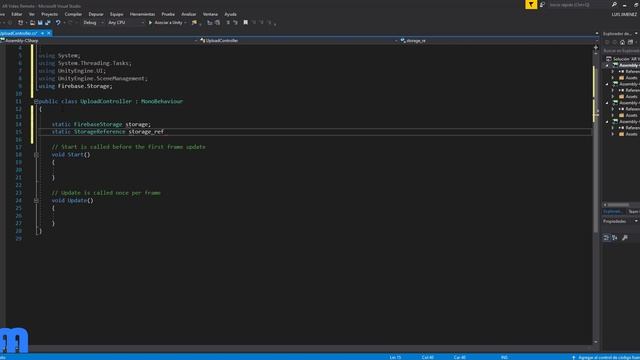Click the Solution Explorer horizontal scrollbar
Viewport: 640px width, 360px height.
(x=619, y=205)
